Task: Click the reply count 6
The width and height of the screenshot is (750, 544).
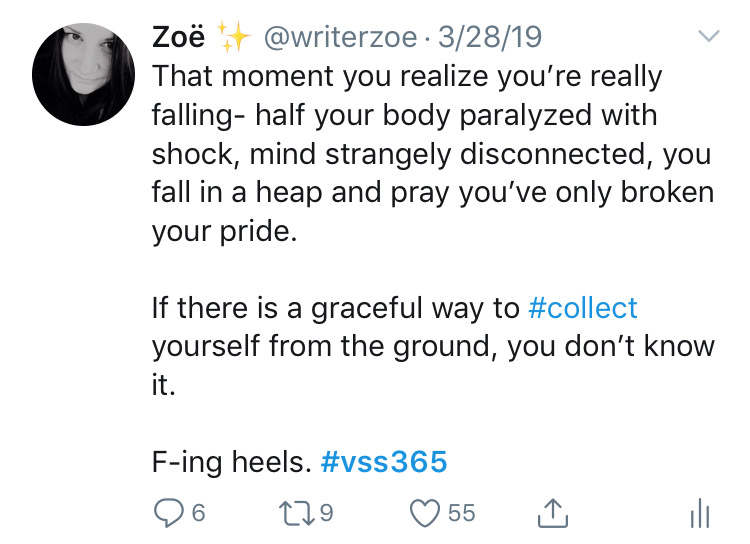Action: (x=199, y=513)
